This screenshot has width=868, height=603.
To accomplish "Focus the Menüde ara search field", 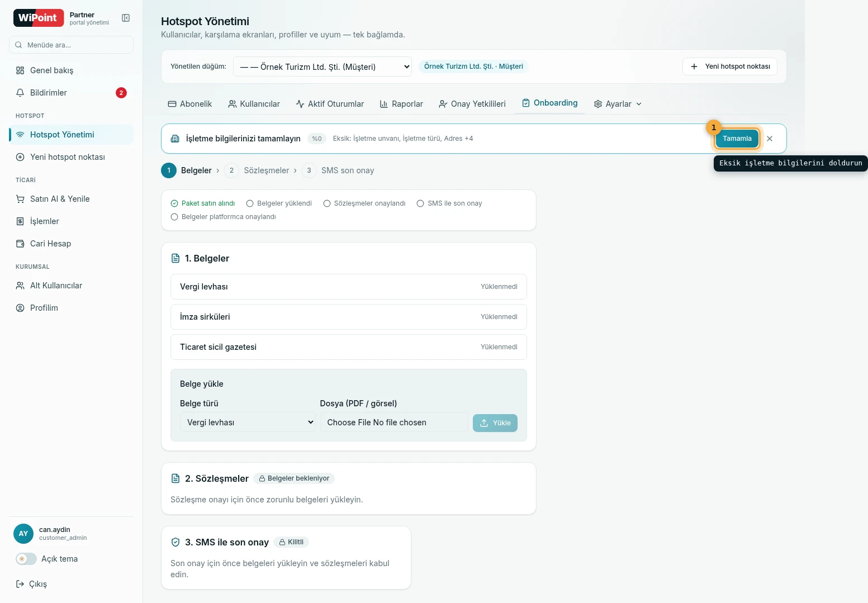I will (x=71, y=45).
